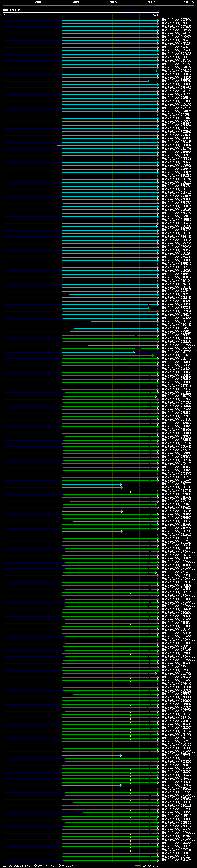The height and width of the screenshot is (868, 197).
Task: Select hit UniRef100_A9YVA6
Action: 176,850
